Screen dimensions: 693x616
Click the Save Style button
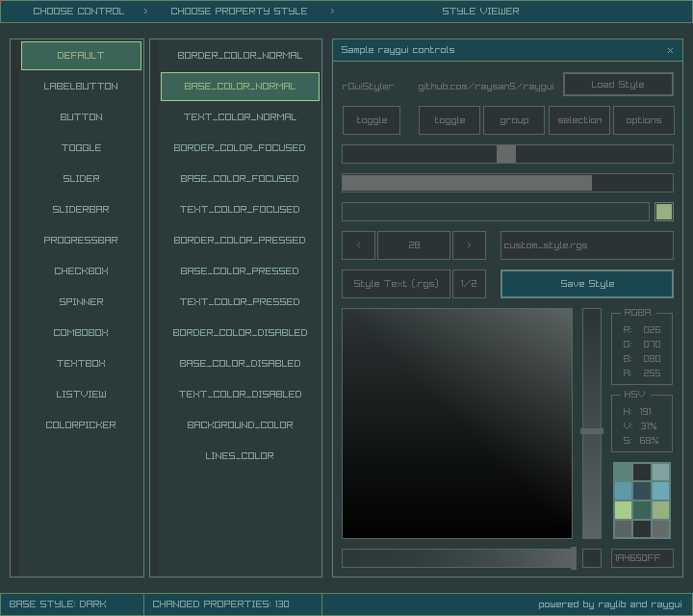tap(587, 284)
